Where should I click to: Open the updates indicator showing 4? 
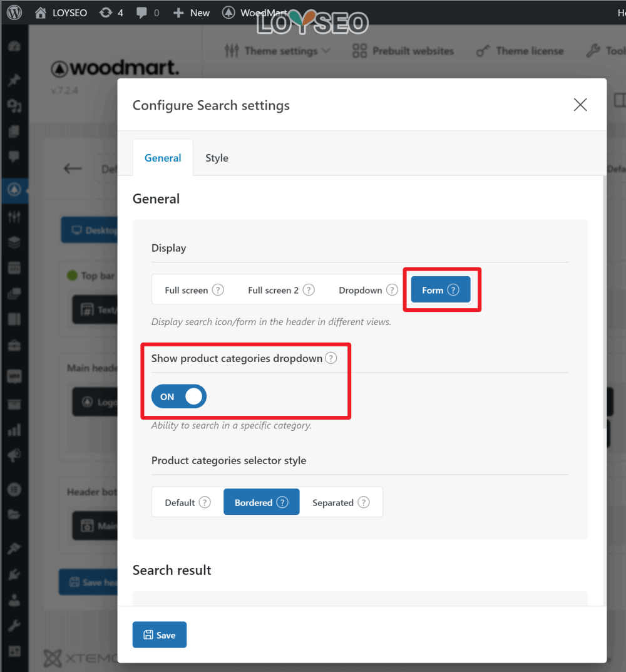pyautogui.click(x=111, y=13)
